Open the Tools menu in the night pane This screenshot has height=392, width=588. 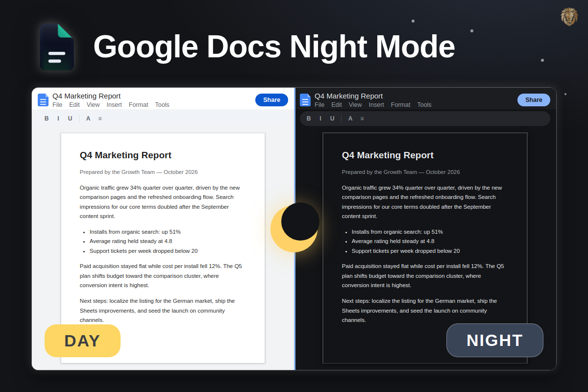coord(424,105)
